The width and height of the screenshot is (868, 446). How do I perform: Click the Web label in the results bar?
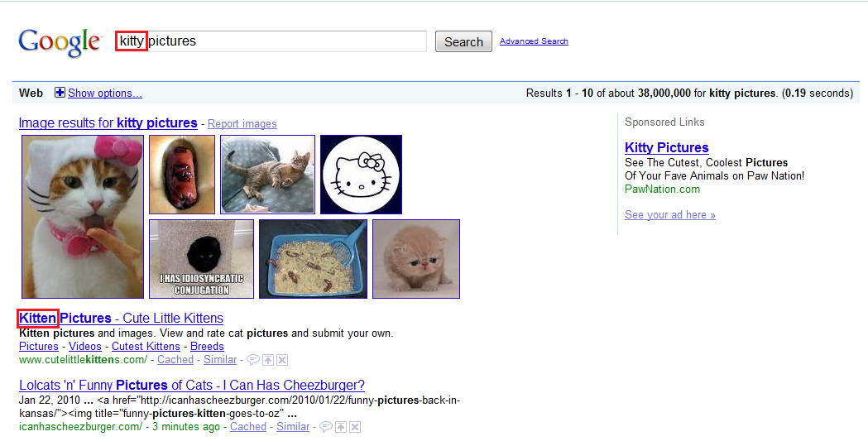coord(31,93)
